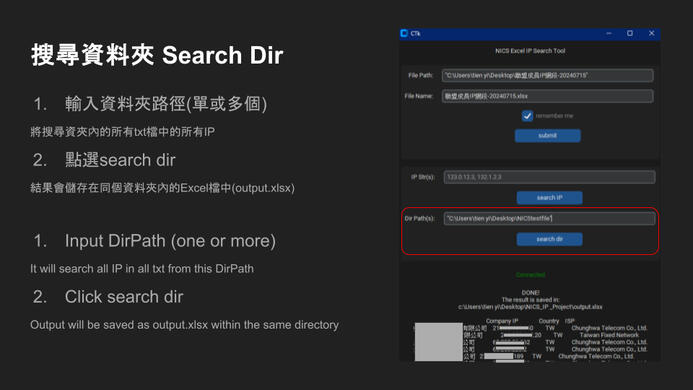The image size is (693, 390).
Task: Minimize the CTk window
Action: [x=609, y=33]
